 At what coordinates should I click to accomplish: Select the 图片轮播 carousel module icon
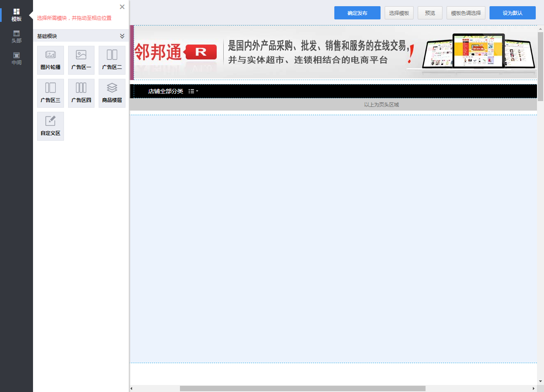(50, 60)
